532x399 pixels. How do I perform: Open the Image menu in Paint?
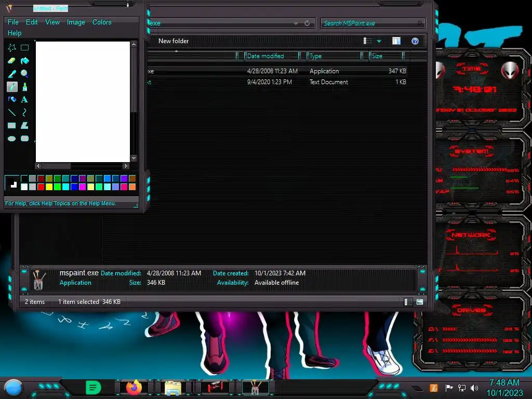[x=76, y=22]
